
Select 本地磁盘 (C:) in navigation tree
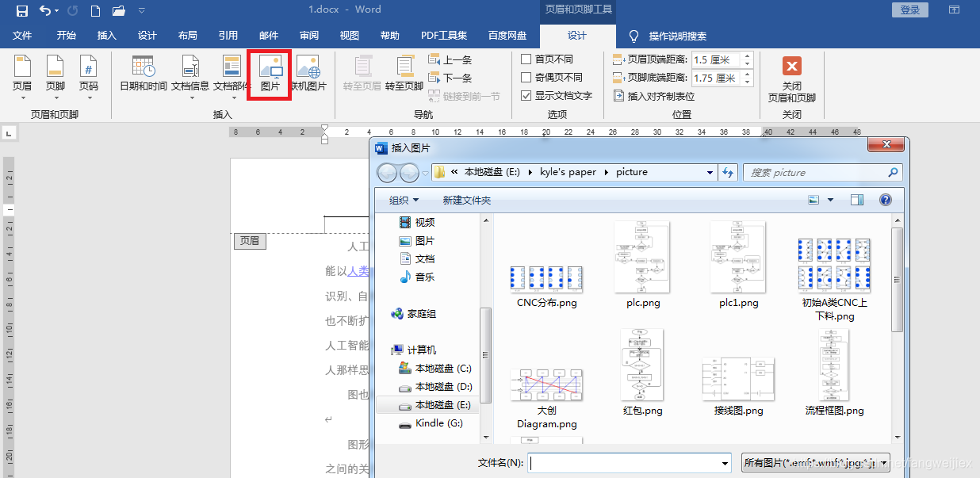point(435,369)
